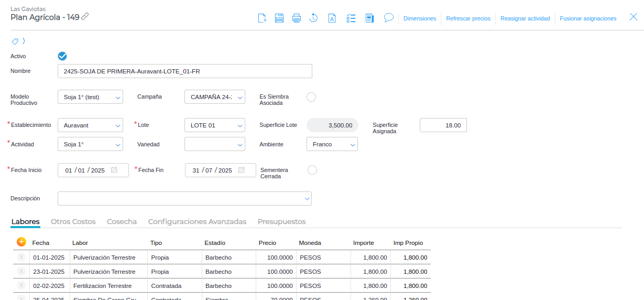Toggle the Sementera Cerrada checkbox

coord(312,170)
